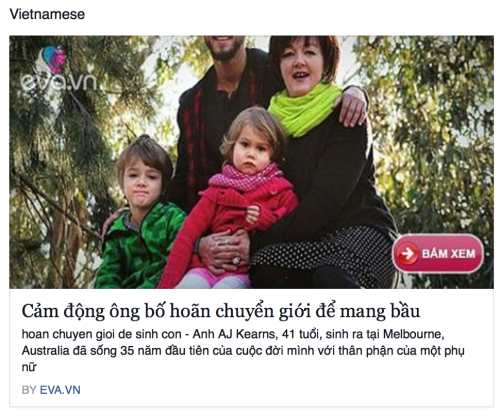The width and height of the screenshot is (500, 415).
Task: Click the woman's neon green scarf
Action: tap(303, 108)
